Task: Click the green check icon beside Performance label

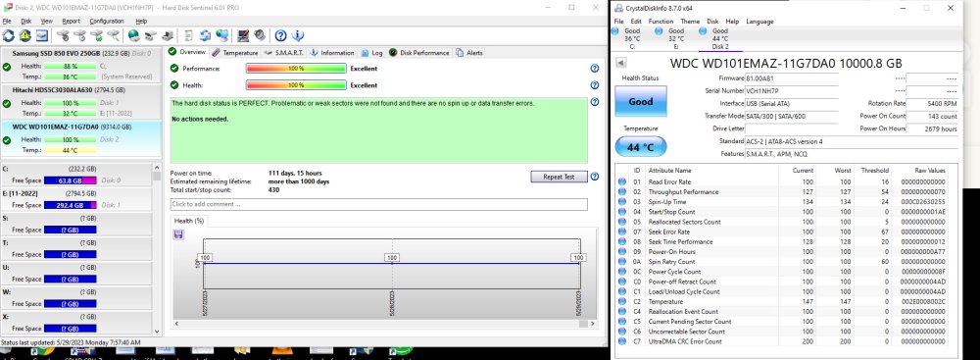Action: [x=174, y=69]
